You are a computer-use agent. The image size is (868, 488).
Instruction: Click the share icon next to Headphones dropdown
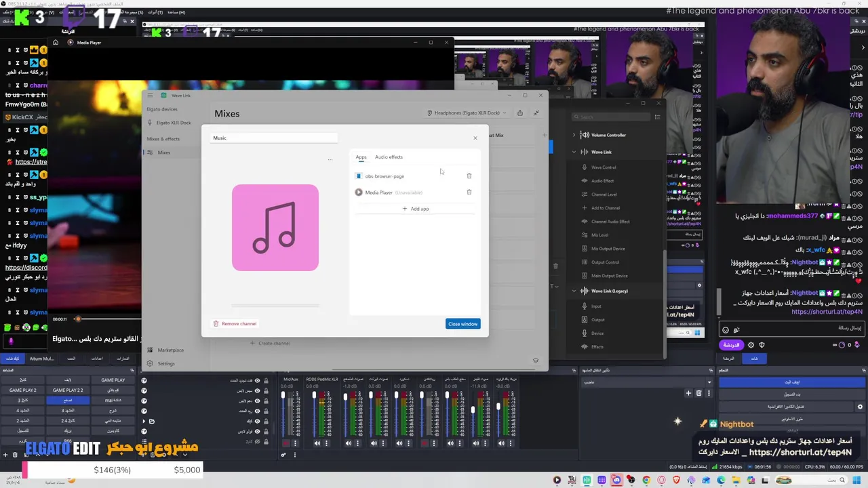(x=519, y=113)
